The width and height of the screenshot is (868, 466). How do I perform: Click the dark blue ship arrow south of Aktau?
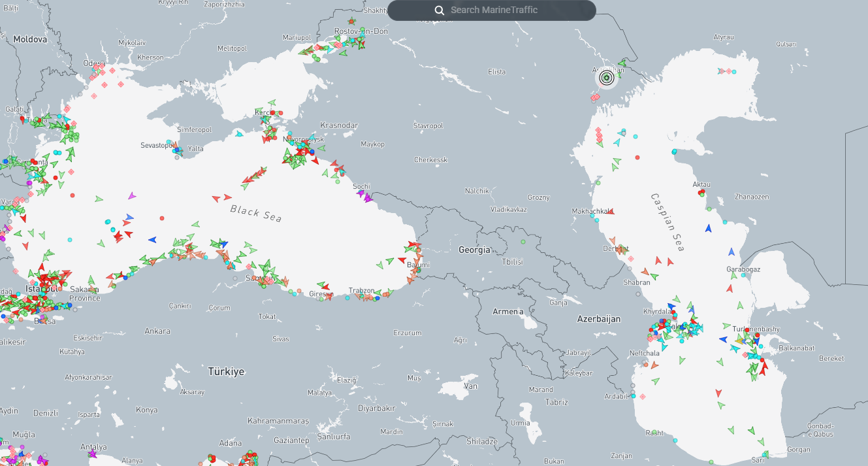point(709,228)
